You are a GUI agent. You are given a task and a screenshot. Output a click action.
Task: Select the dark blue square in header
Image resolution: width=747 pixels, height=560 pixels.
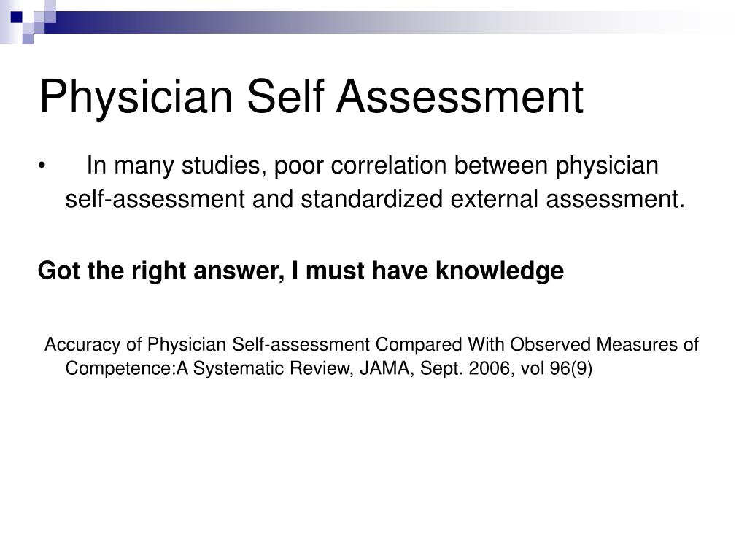click(17, 17)
